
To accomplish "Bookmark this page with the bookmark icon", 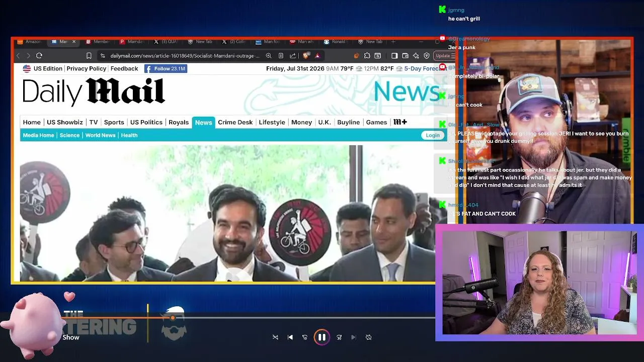I will coord(89,56).
